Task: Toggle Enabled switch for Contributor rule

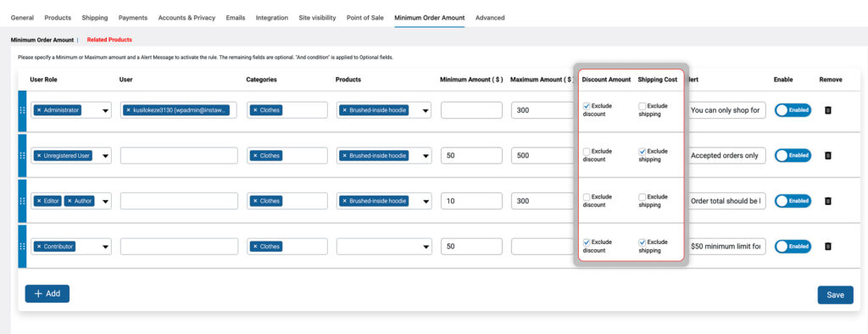Action: coord(793,247)
